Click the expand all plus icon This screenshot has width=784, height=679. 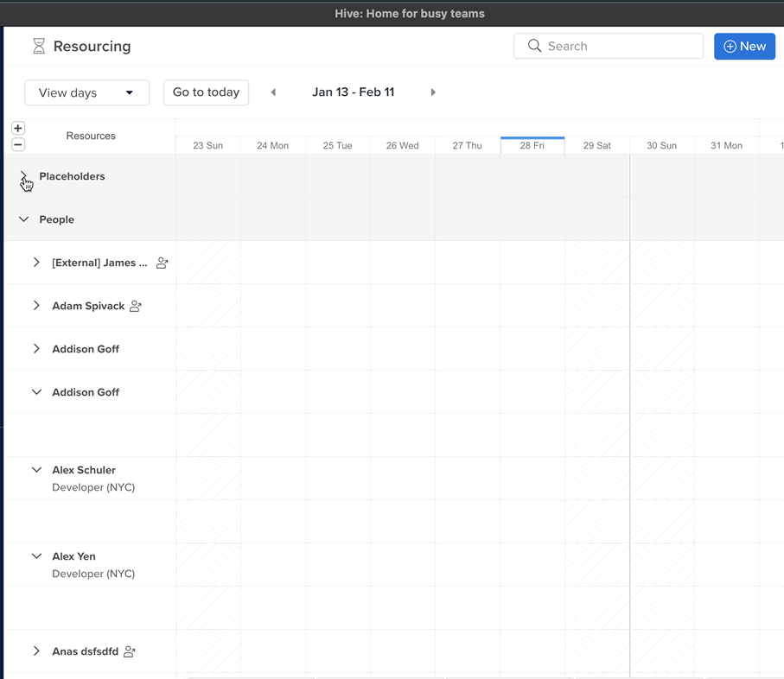(18, 128)
